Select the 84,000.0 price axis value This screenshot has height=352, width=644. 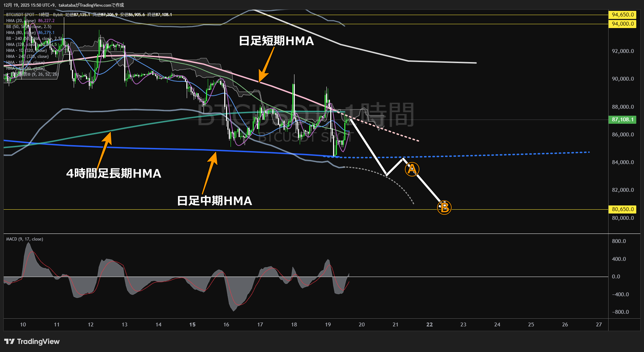(x=623, y=162)
